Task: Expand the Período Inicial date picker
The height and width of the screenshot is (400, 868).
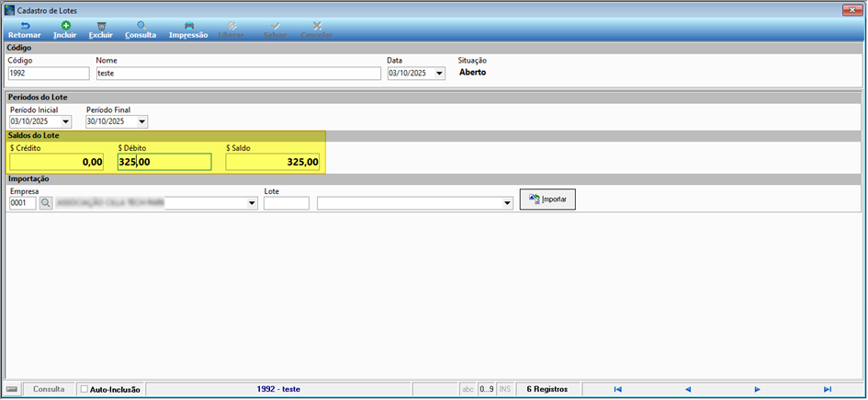Action: (x=66, y=121)
